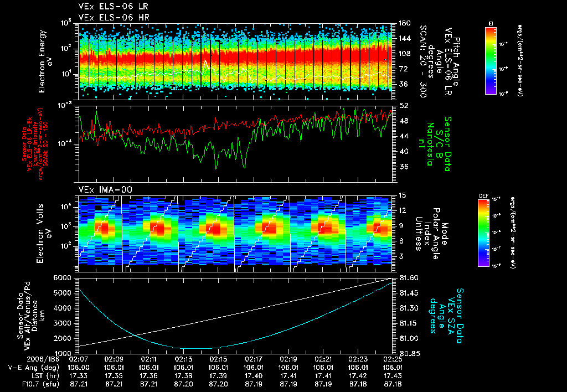Click the 106.00 V-E angle value
567x392 pixels.
click(x=79, y=368)
